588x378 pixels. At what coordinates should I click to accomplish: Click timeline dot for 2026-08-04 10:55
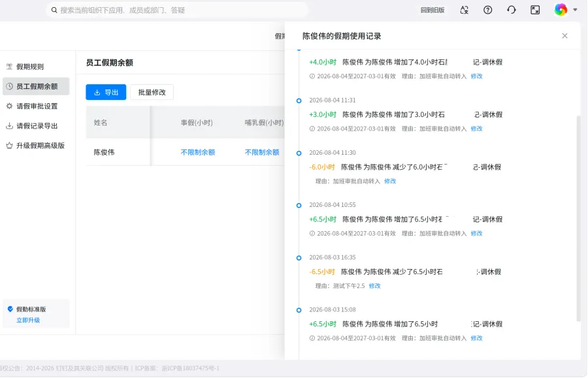click(299, 205)
